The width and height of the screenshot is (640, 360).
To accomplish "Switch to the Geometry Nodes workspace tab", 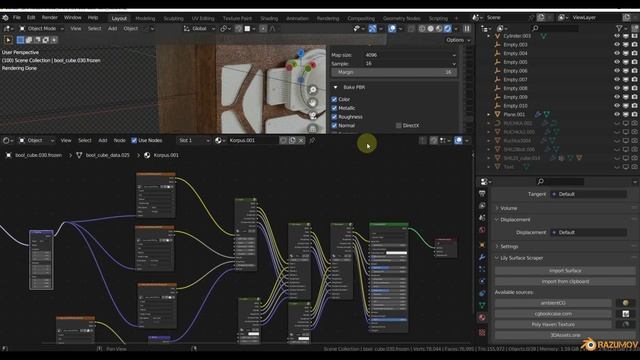I will (x=401, y=18).
